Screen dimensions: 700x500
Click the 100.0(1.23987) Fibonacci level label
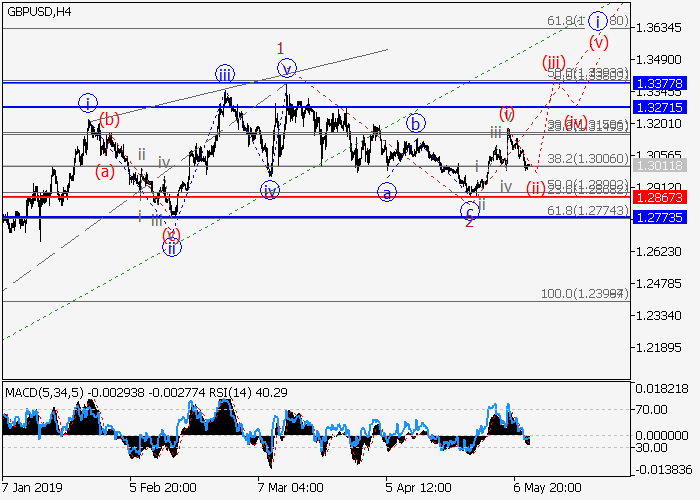pos(584,293)
